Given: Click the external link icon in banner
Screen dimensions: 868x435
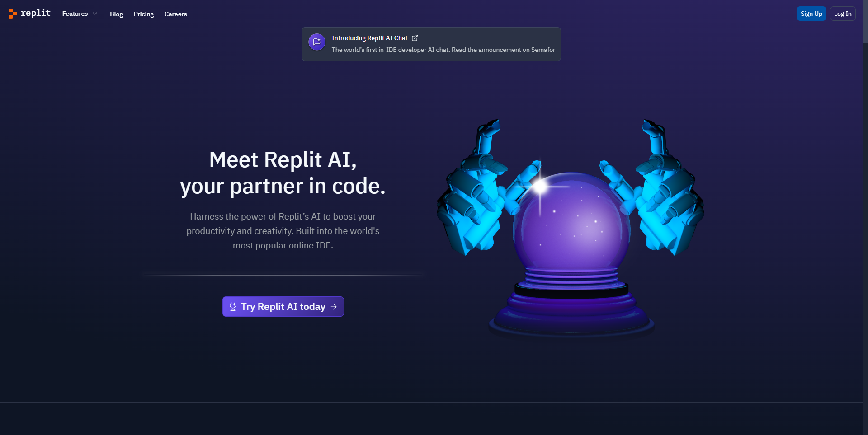Looking at the screenshot, I should tap(415, 38).
